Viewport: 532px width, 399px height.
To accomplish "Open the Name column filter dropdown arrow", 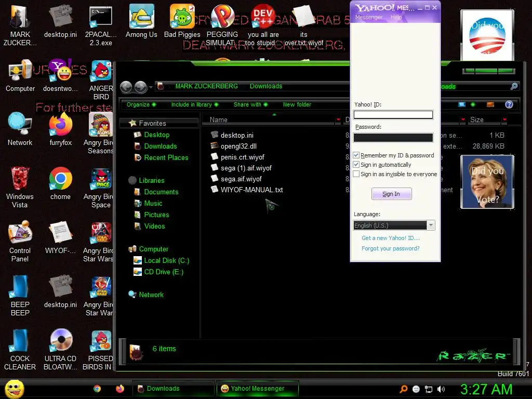I will pyautogui.click(x=338, y=119).
